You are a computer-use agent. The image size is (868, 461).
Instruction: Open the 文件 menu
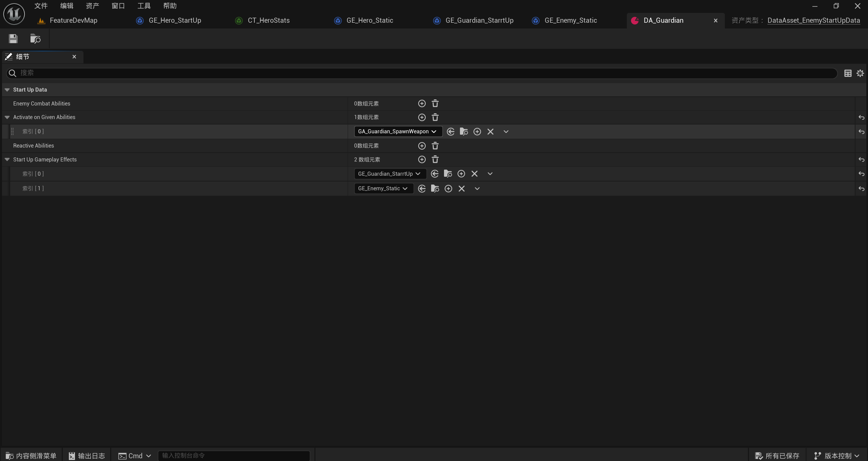(41, 6)
